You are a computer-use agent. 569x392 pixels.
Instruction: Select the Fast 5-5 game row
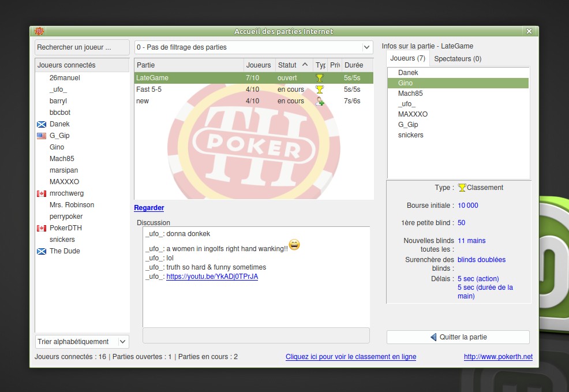[254, 89]
